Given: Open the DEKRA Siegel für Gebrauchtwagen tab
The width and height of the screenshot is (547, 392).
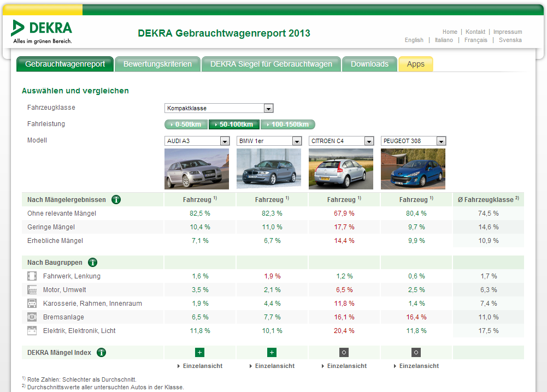Looking at the screenshot, I should [271, 64].
